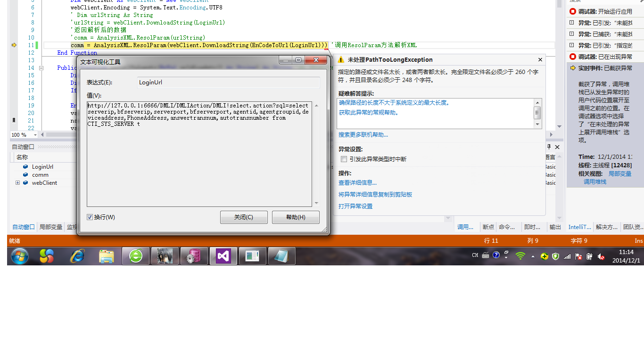Screen dimensions: 644x362
Task: Click the muted volume speaker tray icon
Action: coord(601,256)
